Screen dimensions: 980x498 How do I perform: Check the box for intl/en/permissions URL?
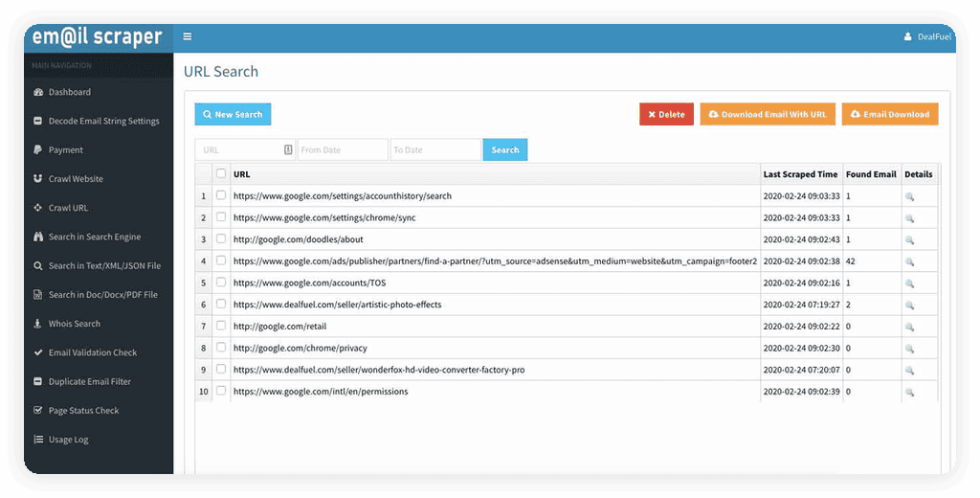click(221, 391)
